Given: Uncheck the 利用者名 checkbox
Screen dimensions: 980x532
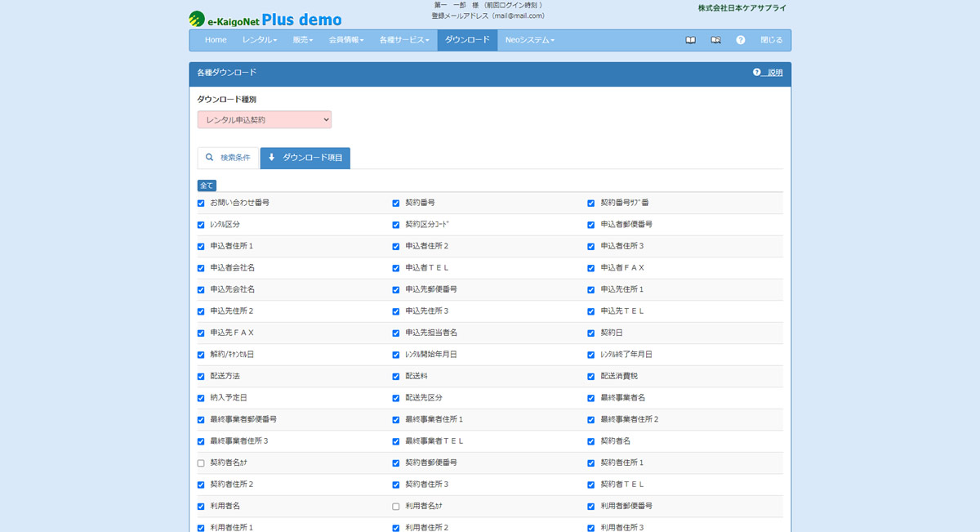Looking at the screenshot, I should pos(201,507).
